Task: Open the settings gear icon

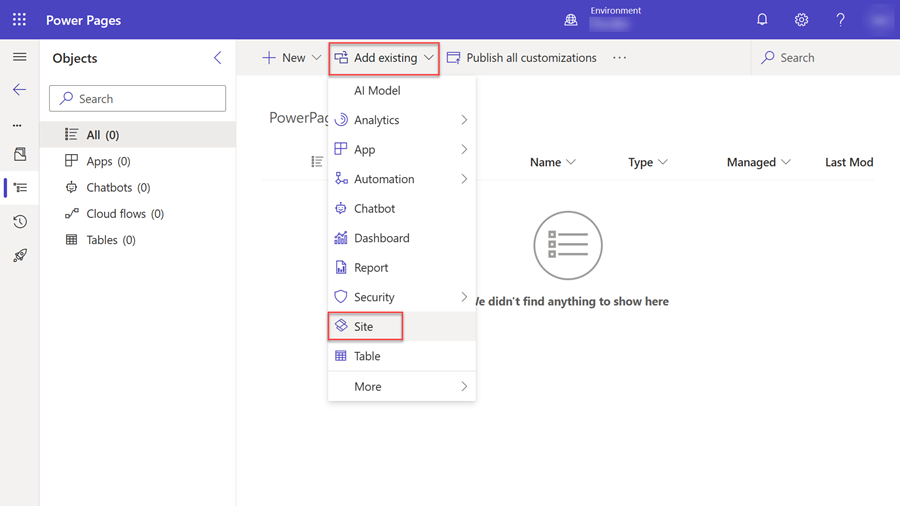Action: pos(801,20)
